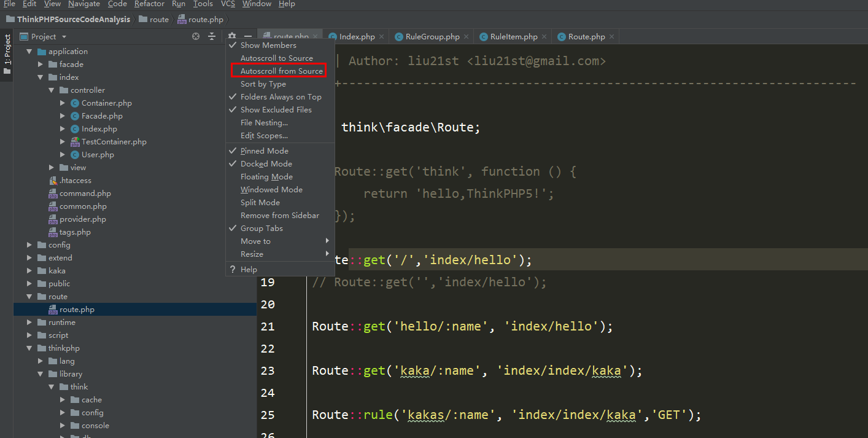Click route breadcrumb in navigation bar

pos(159,20)
